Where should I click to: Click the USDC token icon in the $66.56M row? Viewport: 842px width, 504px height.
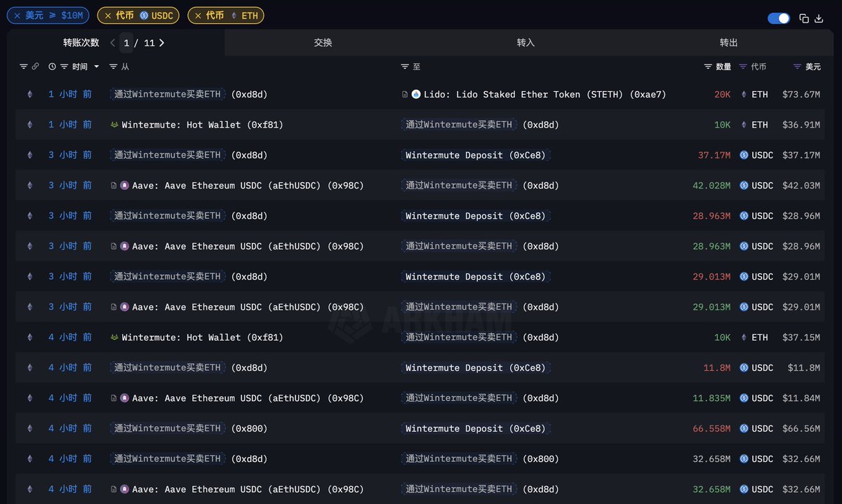744,428
